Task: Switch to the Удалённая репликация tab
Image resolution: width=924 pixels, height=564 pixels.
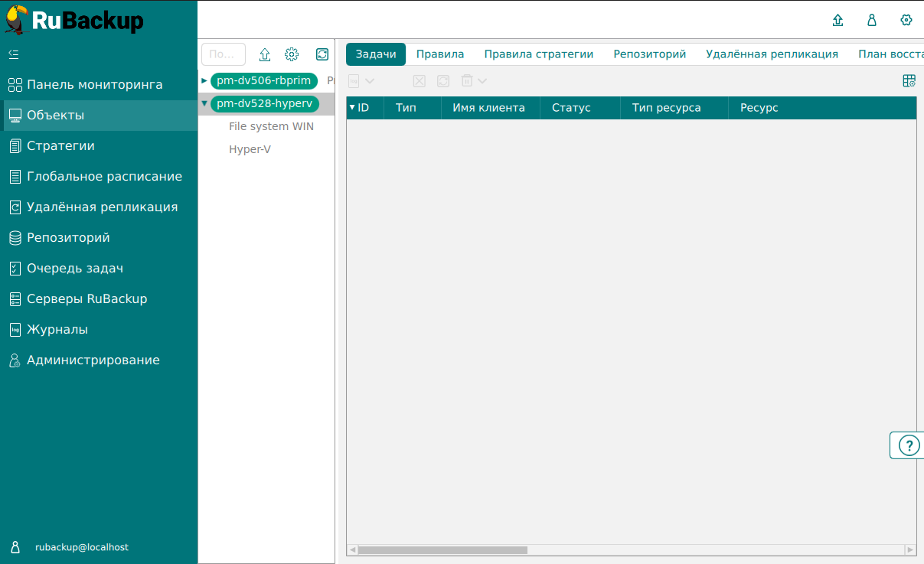Action: tap(772, 54)
